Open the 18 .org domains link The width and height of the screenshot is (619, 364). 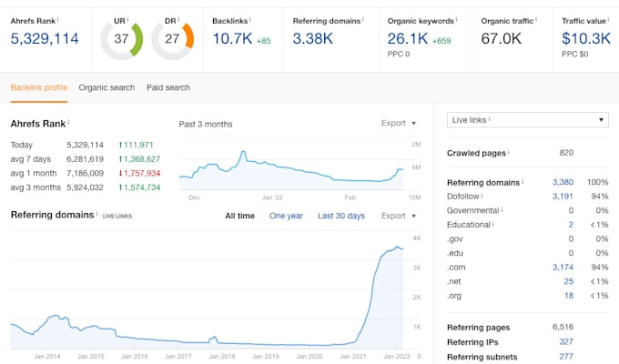click(568, 296)
